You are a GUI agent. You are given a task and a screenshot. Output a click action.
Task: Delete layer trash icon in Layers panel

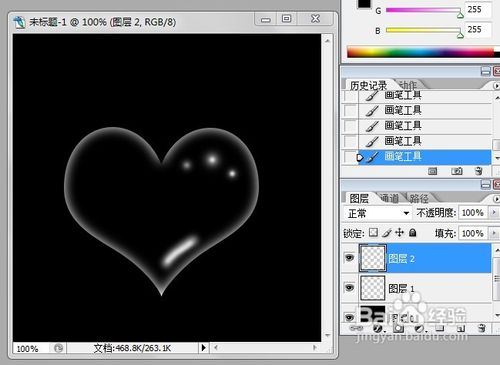click(482, 328)
